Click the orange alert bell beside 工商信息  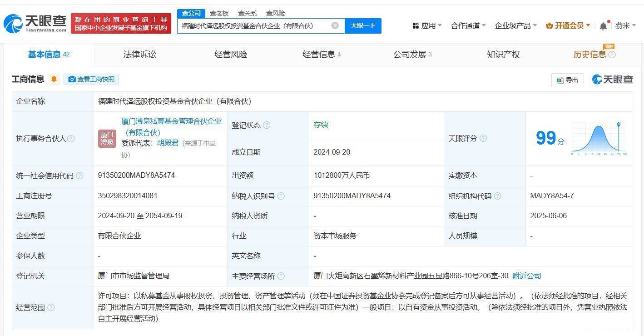click(x=54, y=79)
